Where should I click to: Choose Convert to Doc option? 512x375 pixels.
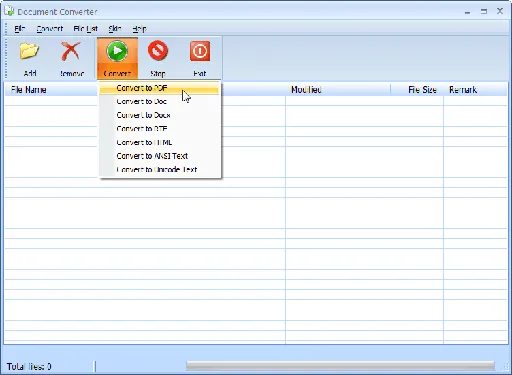click(159, 101)
